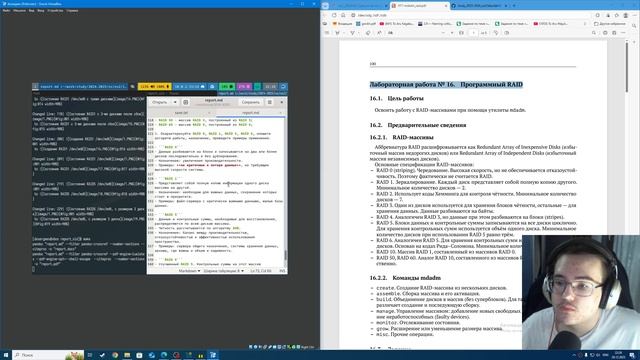Zoom in the PDF document
The image size is (640, 360).
coord(452,33)
